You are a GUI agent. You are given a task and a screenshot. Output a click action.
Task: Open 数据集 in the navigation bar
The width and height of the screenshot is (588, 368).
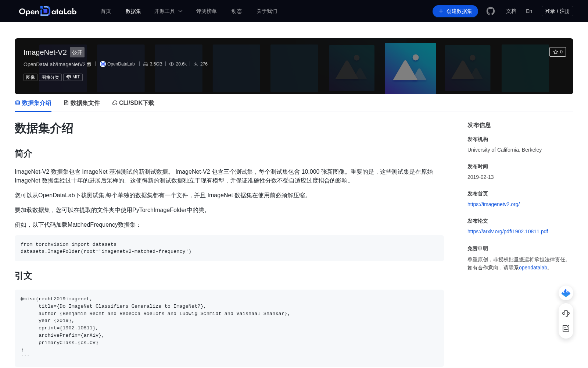click(x=133, y=11)
